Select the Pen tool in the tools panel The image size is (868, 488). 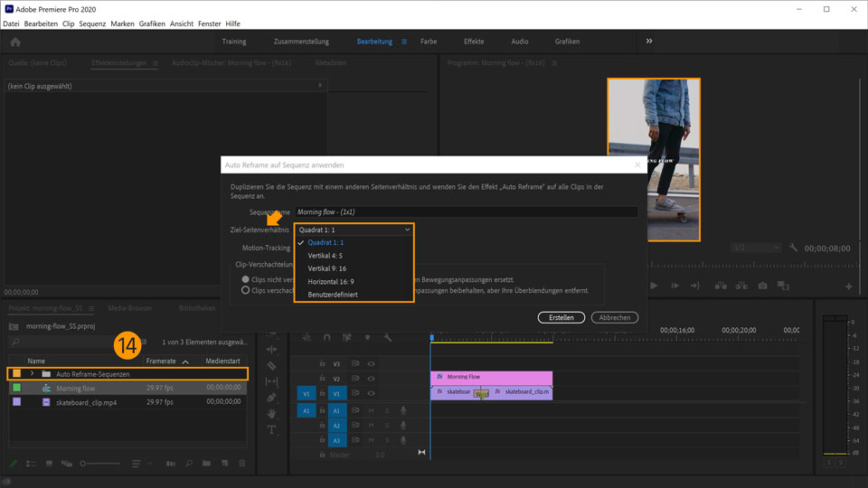(x=271, y=397)
